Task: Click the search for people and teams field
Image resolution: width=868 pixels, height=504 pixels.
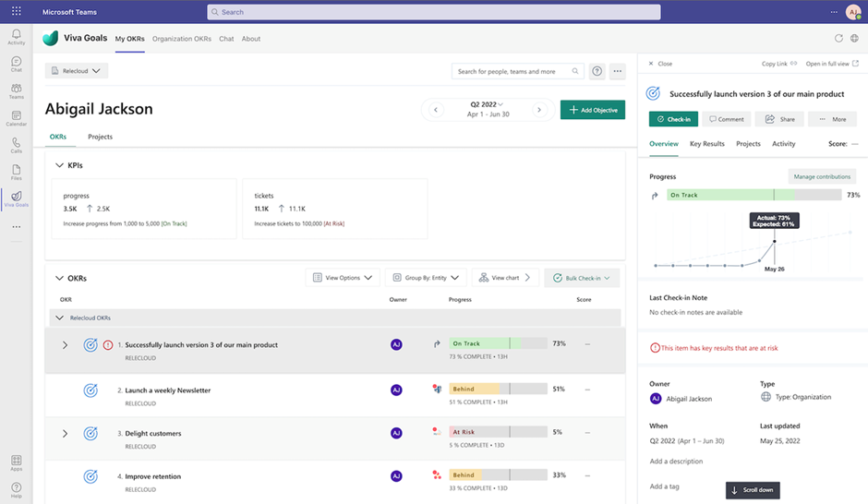Action: pyautogui.click(x=512, y=71)
